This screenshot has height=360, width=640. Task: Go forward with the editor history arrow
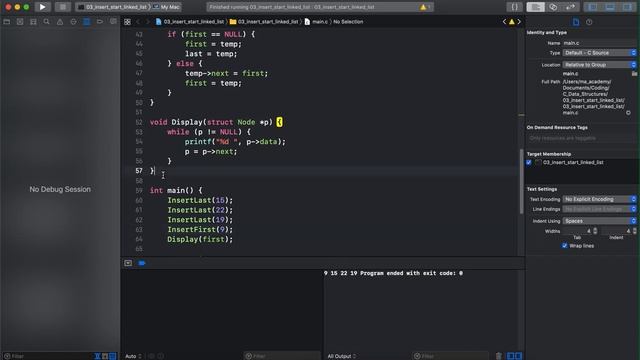pos(147,22)
